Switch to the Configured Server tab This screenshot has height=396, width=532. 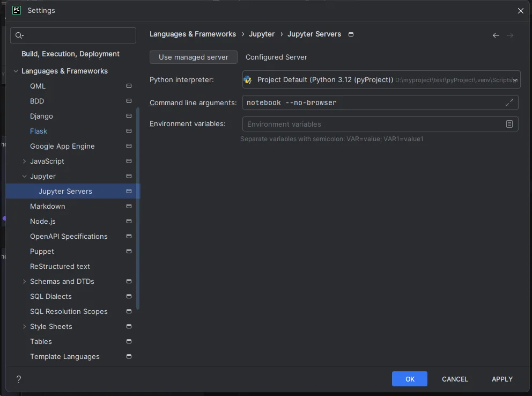click(x=276, y=57)
